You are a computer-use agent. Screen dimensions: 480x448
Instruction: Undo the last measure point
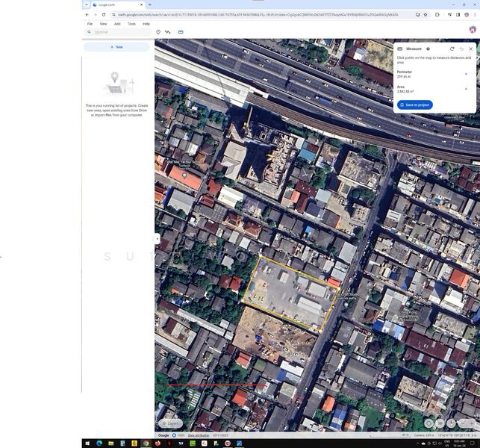[461, 49]
